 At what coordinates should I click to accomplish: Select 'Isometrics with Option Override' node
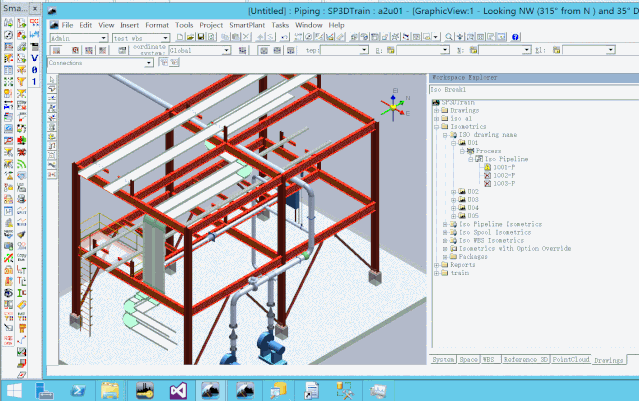tap(515, 249)
